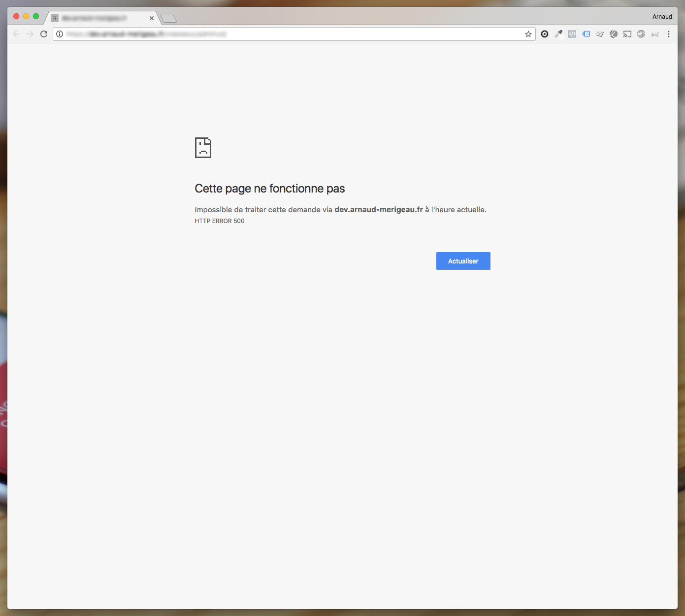Activate the eyedropper color picker extension

(x=558, y=34)
